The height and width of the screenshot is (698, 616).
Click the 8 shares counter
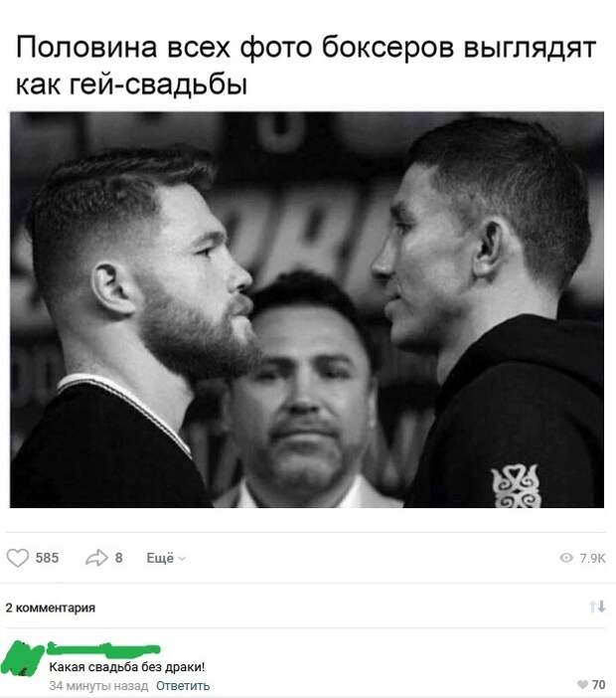point(119,558)
